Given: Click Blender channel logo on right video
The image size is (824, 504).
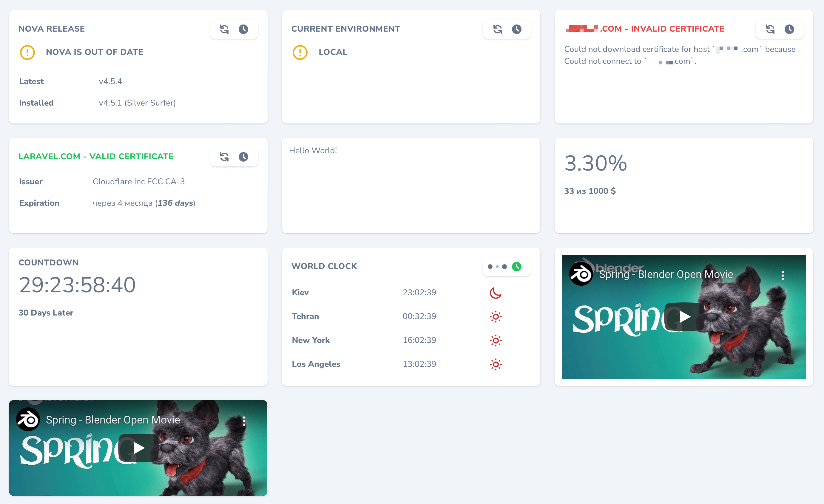Looking at the screenshot, I should coord(581,274).
